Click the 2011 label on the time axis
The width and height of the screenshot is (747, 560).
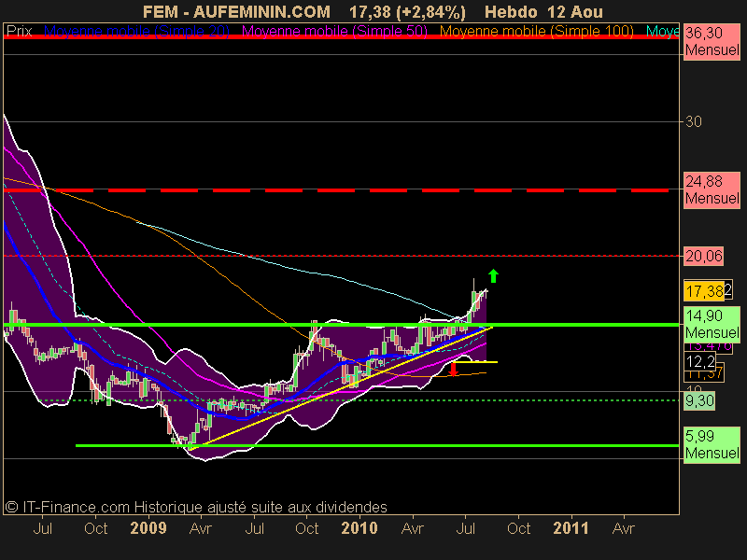tap(571, 528)
